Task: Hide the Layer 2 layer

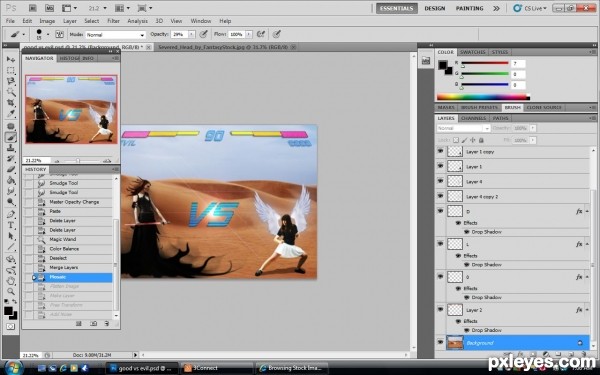Action: point(440,309)
